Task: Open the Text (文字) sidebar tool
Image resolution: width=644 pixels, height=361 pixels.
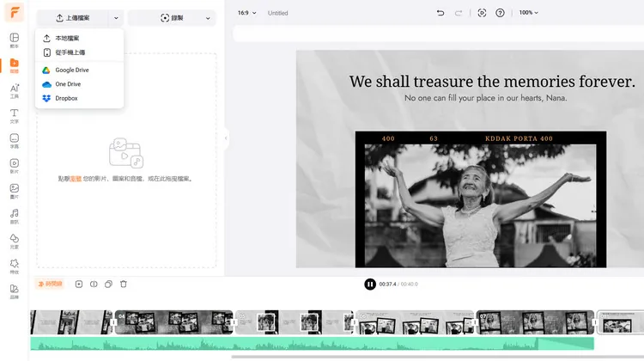Action: [x=15, y=115]
